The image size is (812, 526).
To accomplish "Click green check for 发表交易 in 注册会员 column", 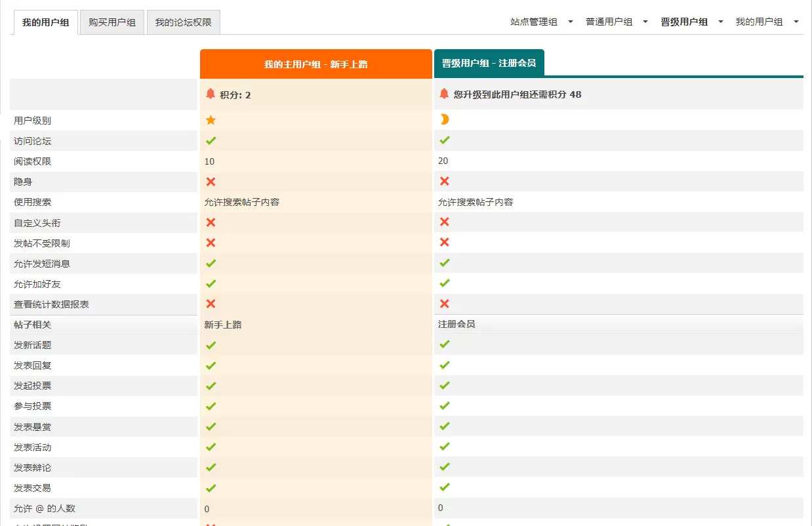I will coord(444,487).
